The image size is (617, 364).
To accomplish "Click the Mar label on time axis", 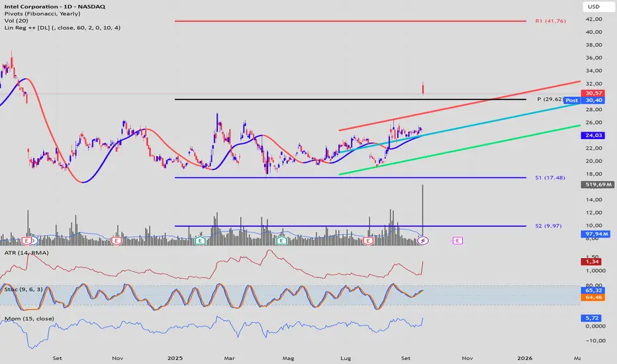I will (230, 358).
